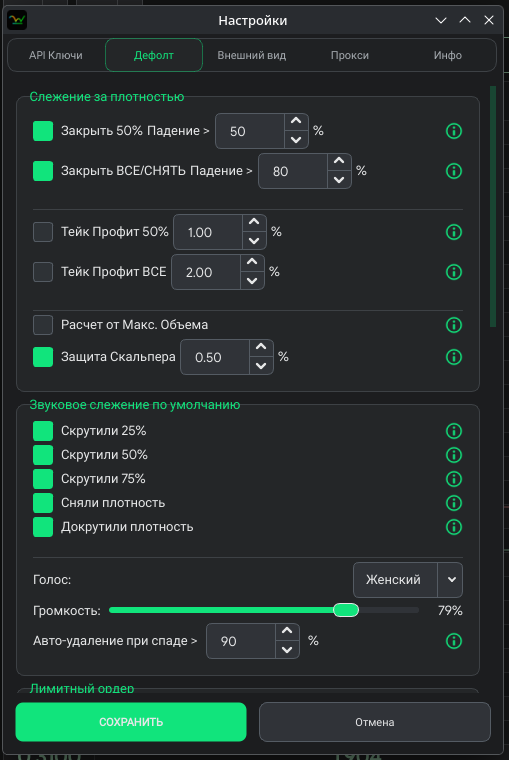Click info icon beside Тейк Профит 50%
Viewport: 509px width, 760px height.
(x=454, y=232)
